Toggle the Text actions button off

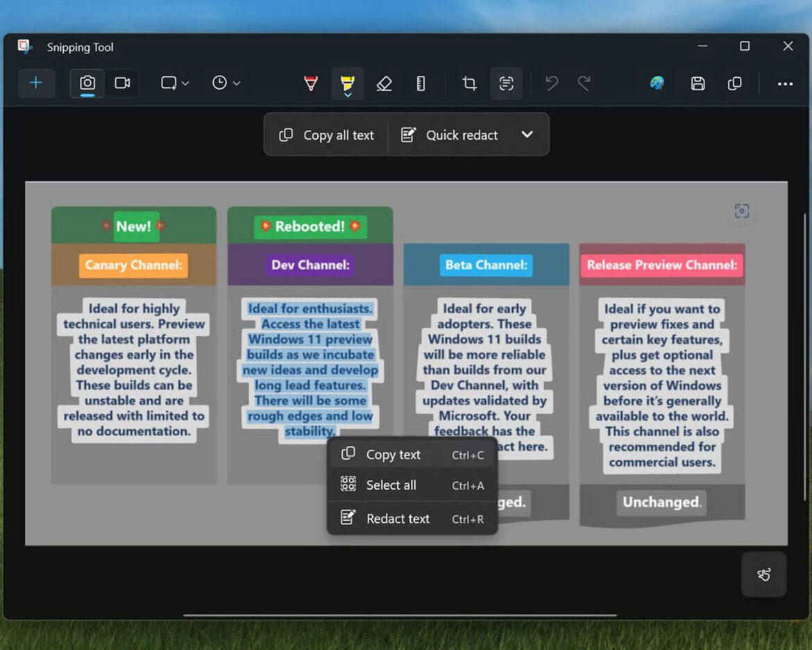tap(507, 83)
